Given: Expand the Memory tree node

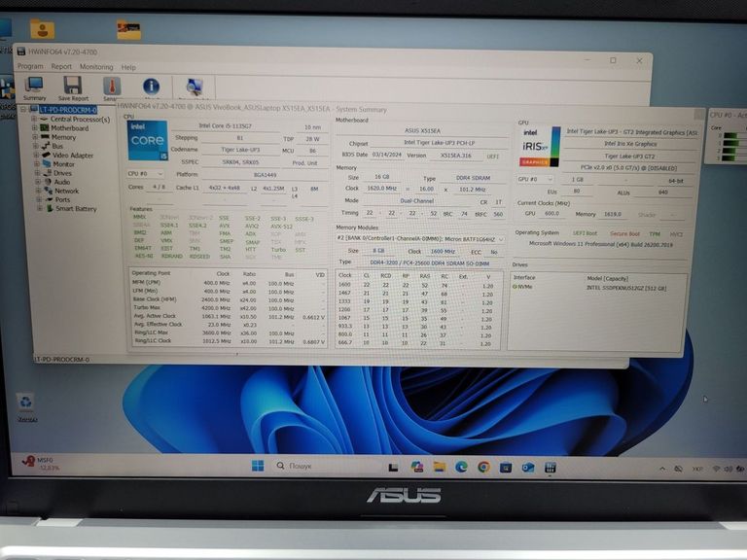Looking at the screenshot, I should [x=35, y=137].
